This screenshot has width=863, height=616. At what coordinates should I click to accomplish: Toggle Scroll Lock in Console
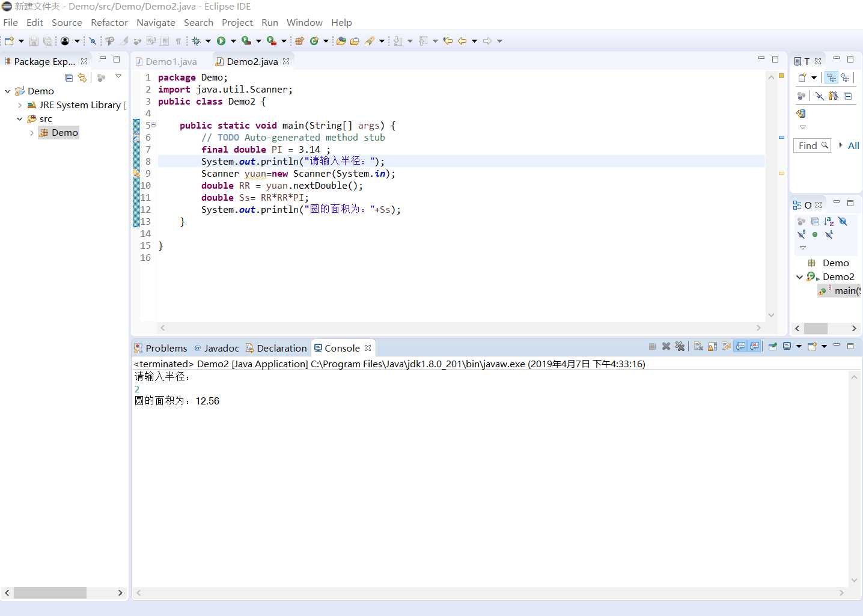point(712,346)
